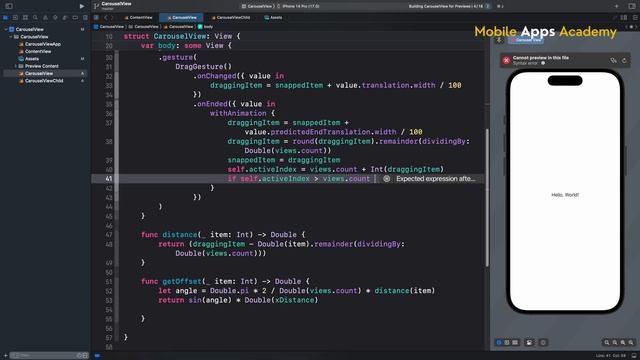
Task: Toggle the navigator sidebar button
Action: coord(9,6)
